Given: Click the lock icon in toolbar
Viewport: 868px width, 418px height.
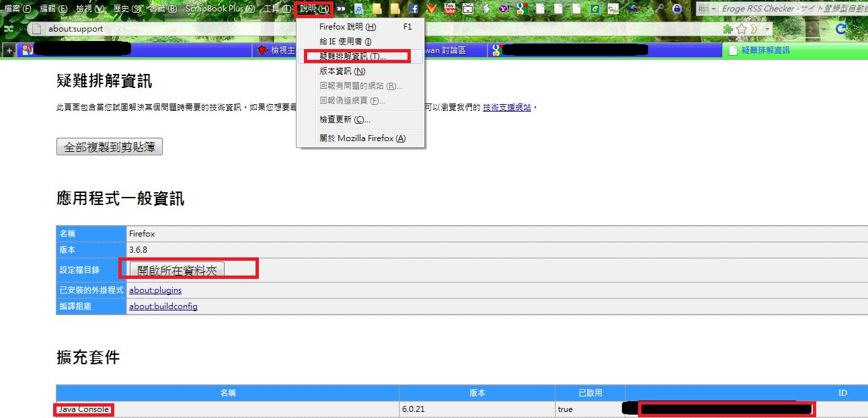Looking at the screenshot, I should (x=677, y=9).
